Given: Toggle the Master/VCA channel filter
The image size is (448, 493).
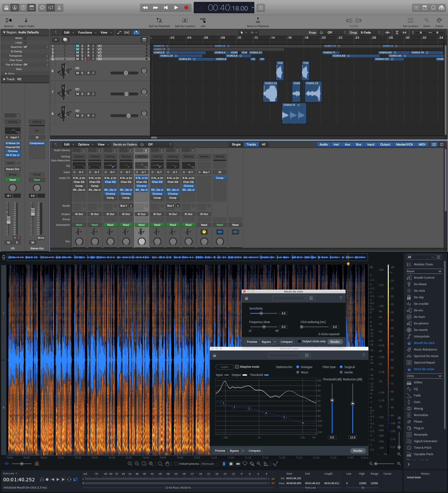Looking at the screenshot, I should click(x=404, y=145).
